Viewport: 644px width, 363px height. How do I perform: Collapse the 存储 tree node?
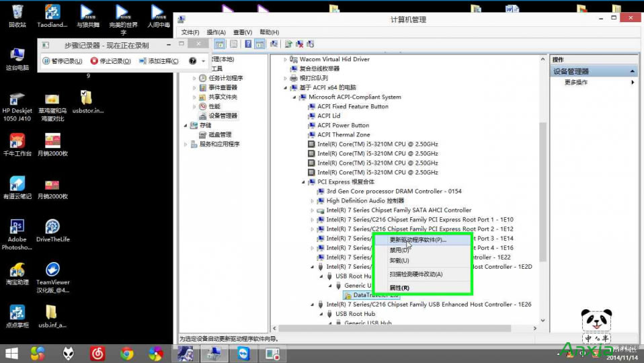(186, 125)
